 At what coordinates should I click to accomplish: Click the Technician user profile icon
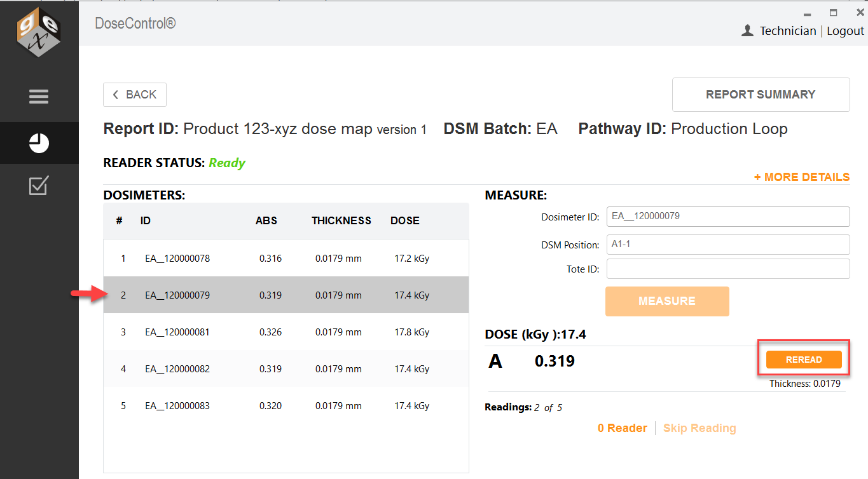click(x=748, y=30)
